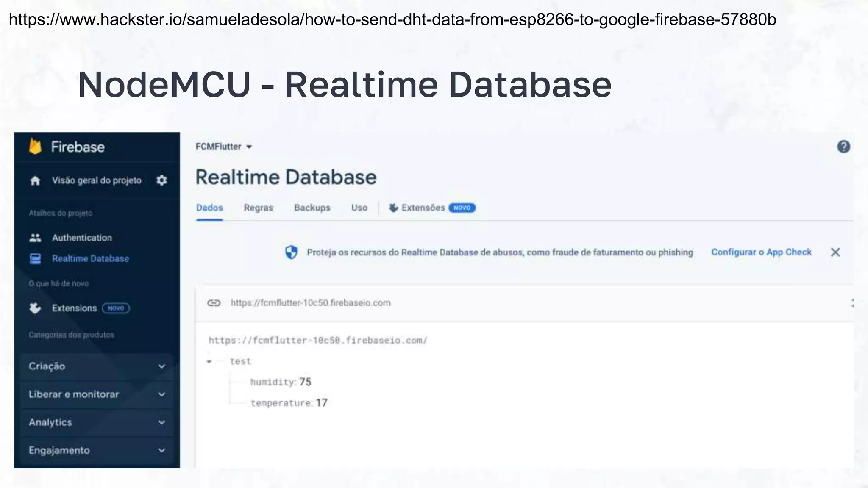The image size is (868, 488).
Task: Select the humidity: 75 entry
Action: point(281,382)
